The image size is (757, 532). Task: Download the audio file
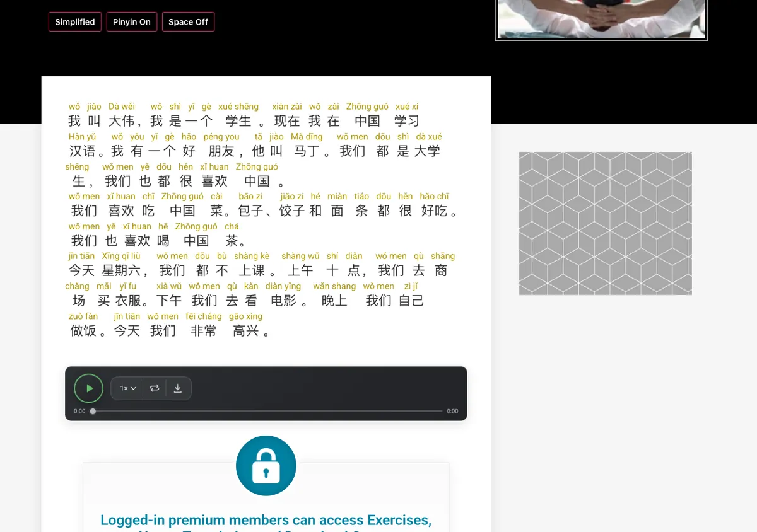[178, 388]
